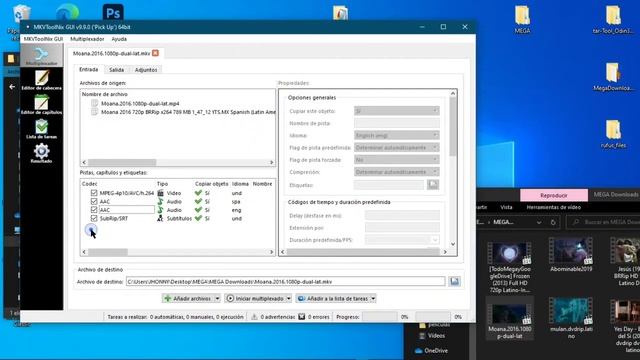Open the Resultado gear tool
This screenshot has width=640, height=360.
point(41,153)
